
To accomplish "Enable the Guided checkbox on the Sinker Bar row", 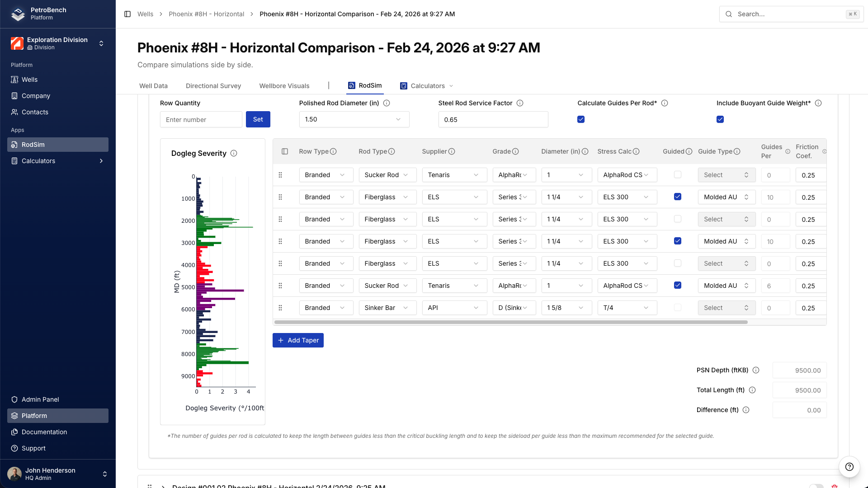I will [677, 307].
